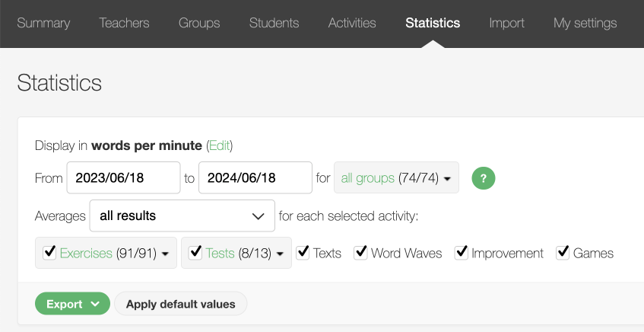
Task: Open the Export dropdown button
Action: (72, 304)
